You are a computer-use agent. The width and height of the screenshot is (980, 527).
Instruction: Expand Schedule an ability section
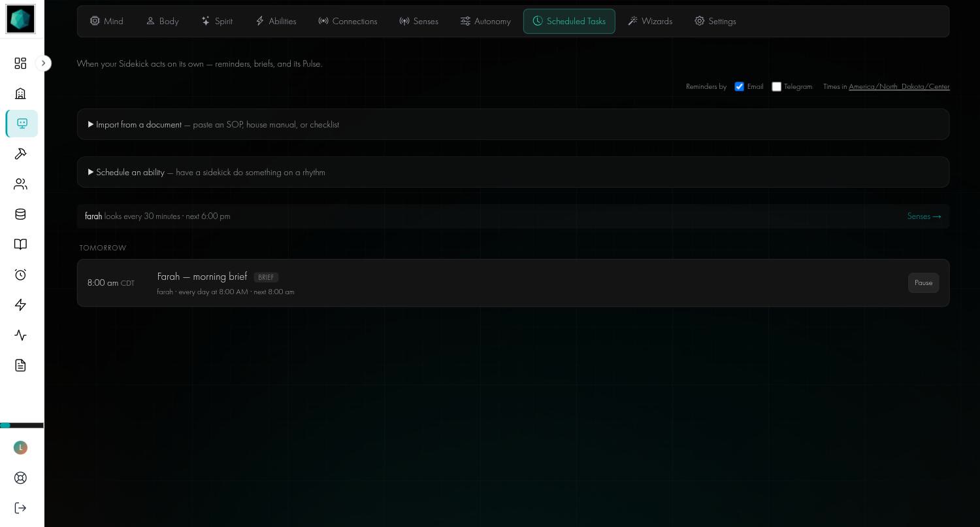pyautogui.click(x=513, y=172)
